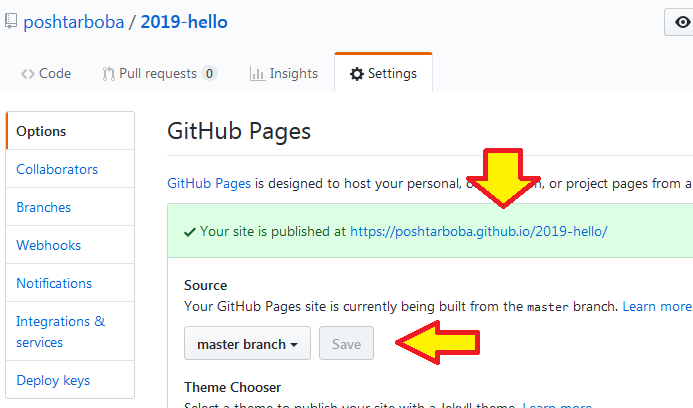
Task: Open Collaborators settings page
Action: click(x=70, y=169)
